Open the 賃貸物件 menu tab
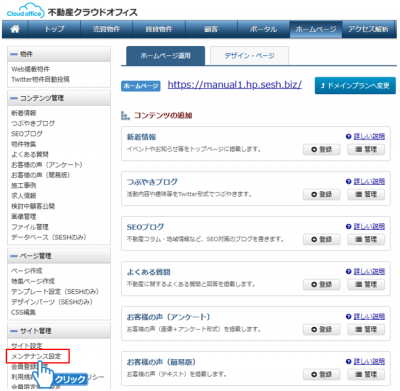Viewport: 400px width, 391px height. 159,29
